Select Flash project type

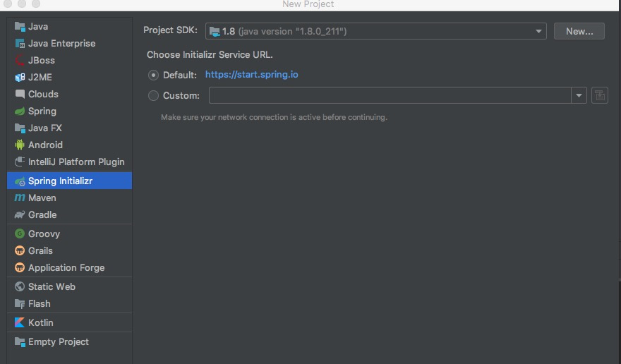coord(69,304)
